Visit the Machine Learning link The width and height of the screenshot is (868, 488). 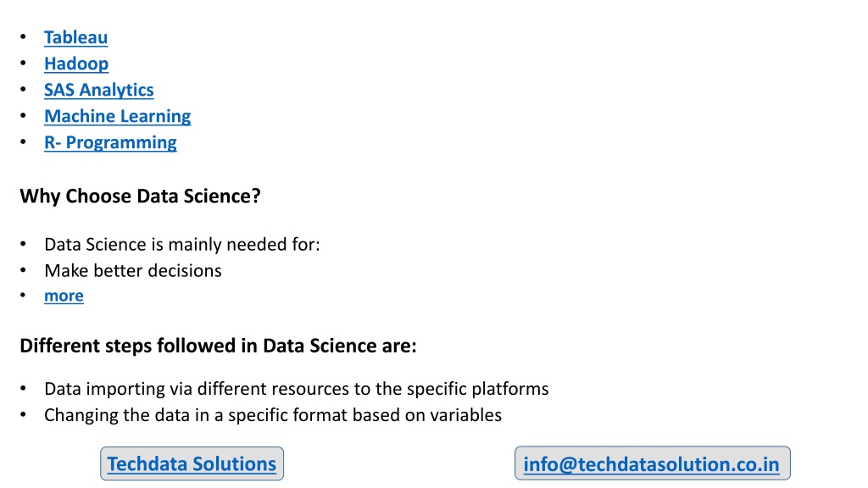117,116
